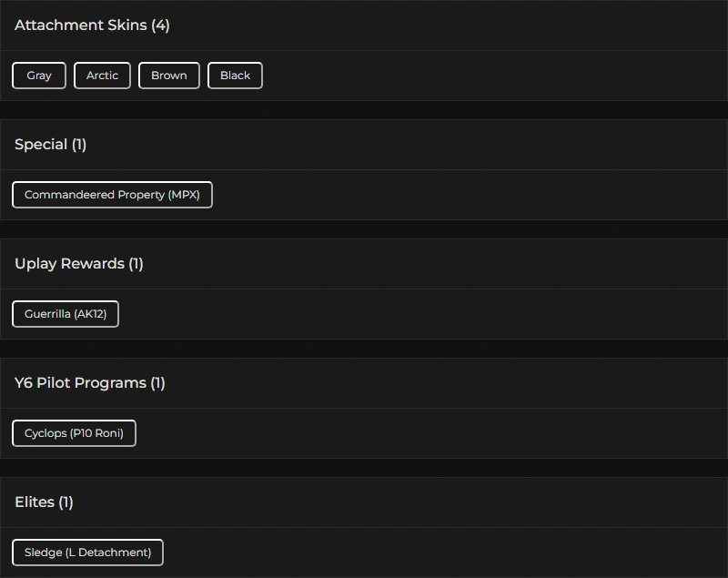Select Commandeered Property (MPX) skin
Viewport: 728px width, 578px height.
[x=112, y=195]
